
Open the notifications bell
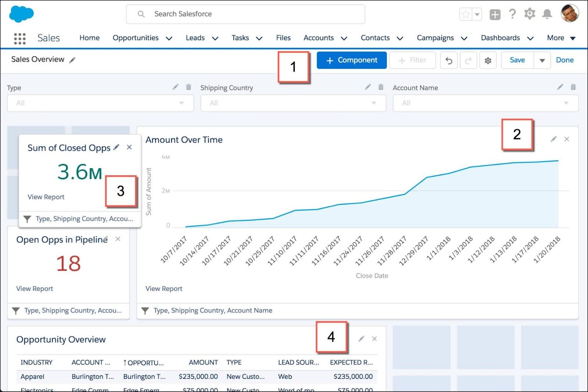547,14
